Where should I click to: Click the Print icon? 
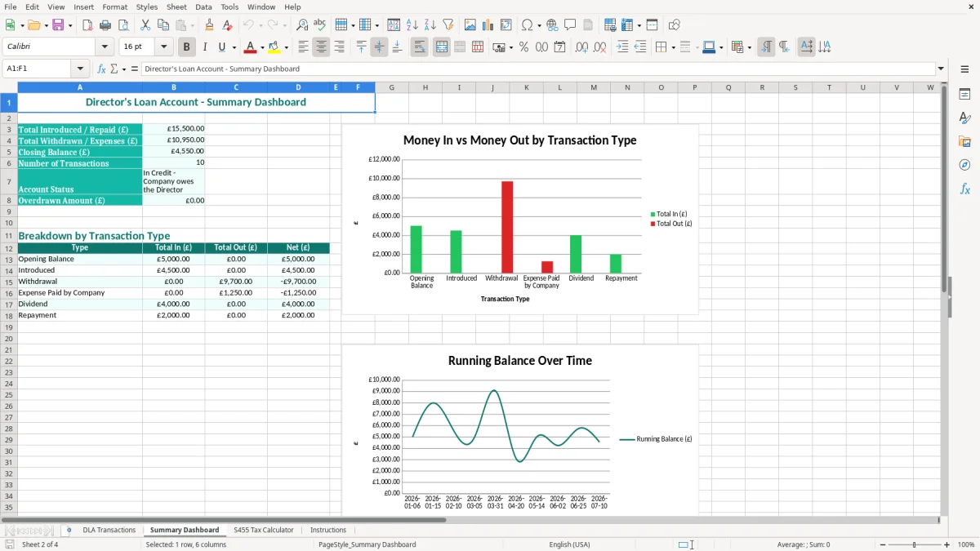(x=105, y=25)
